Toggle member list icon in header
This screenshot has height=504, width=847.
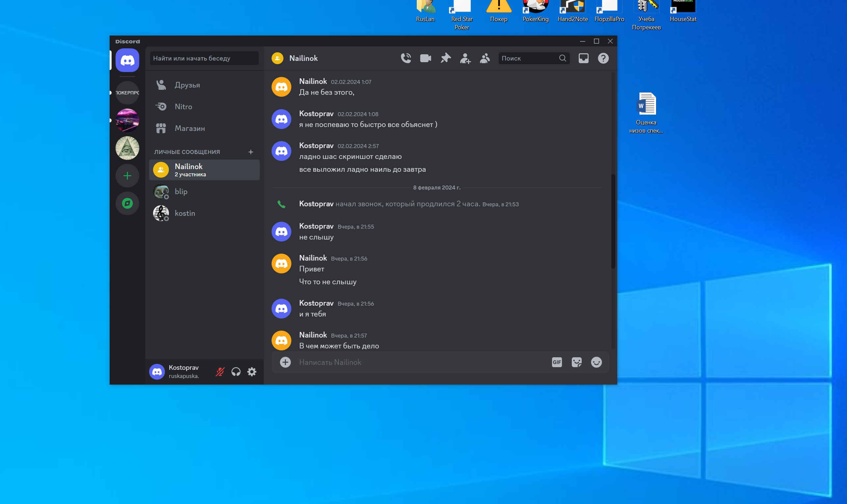[x=485, y=59]
